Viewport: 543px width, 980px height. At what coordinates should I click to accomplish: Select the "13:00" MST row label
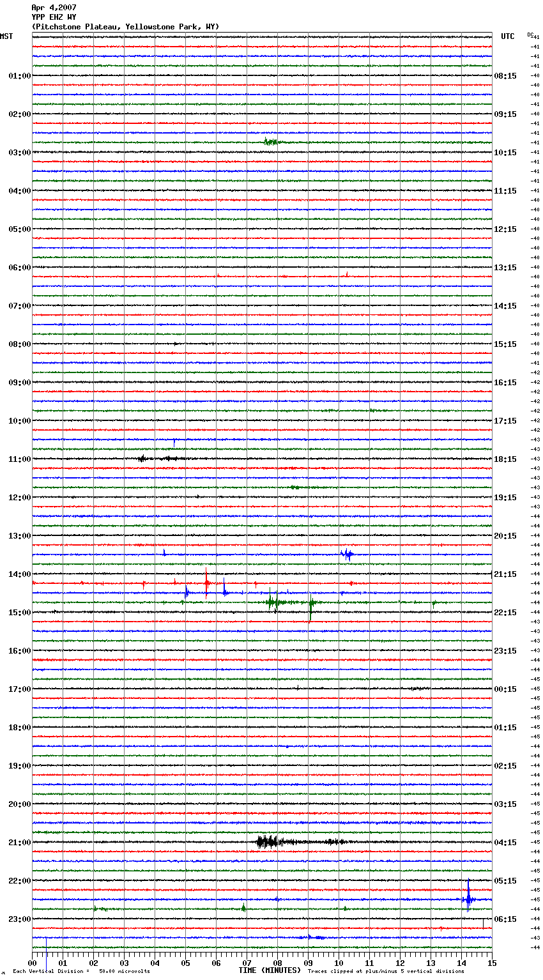coord(20,536)
